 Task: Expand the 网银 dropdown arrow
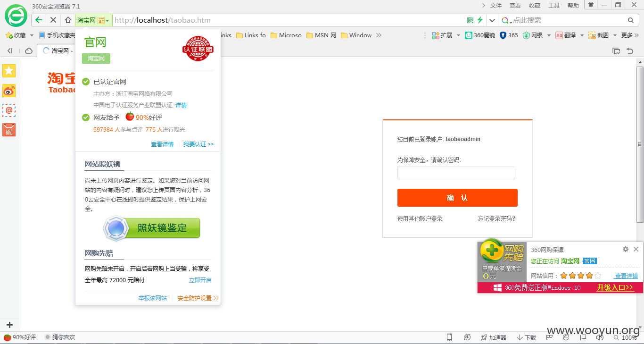coord(548,35)
